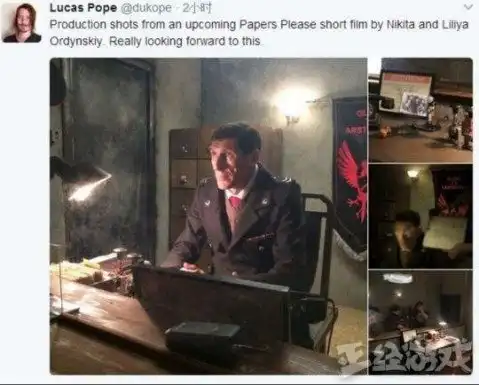Click the tweet text about Papers Please
This screenshot has height=385, width=479.
pyautogui.click(x=259, y=33)
